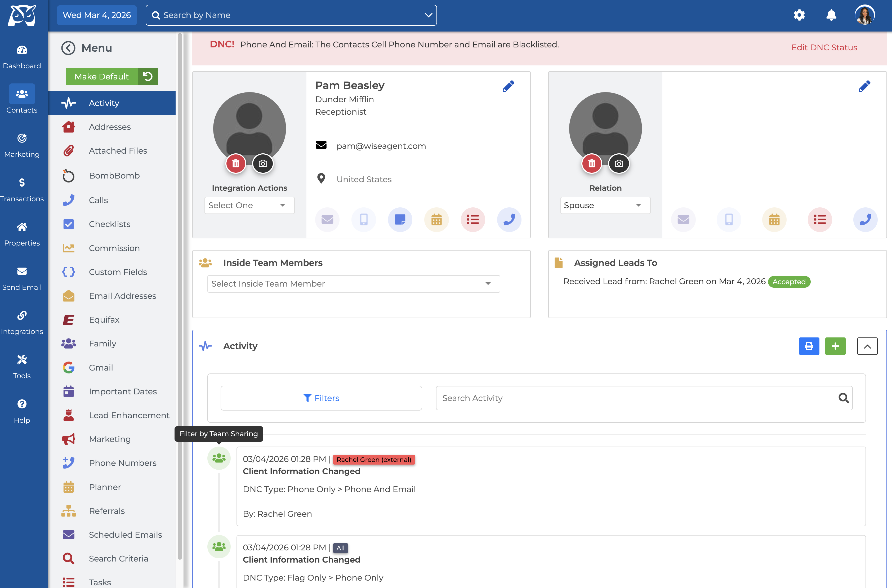Send a text message to Pam Beasley
This screenshot has width=892, height=588.
(364, 219)
